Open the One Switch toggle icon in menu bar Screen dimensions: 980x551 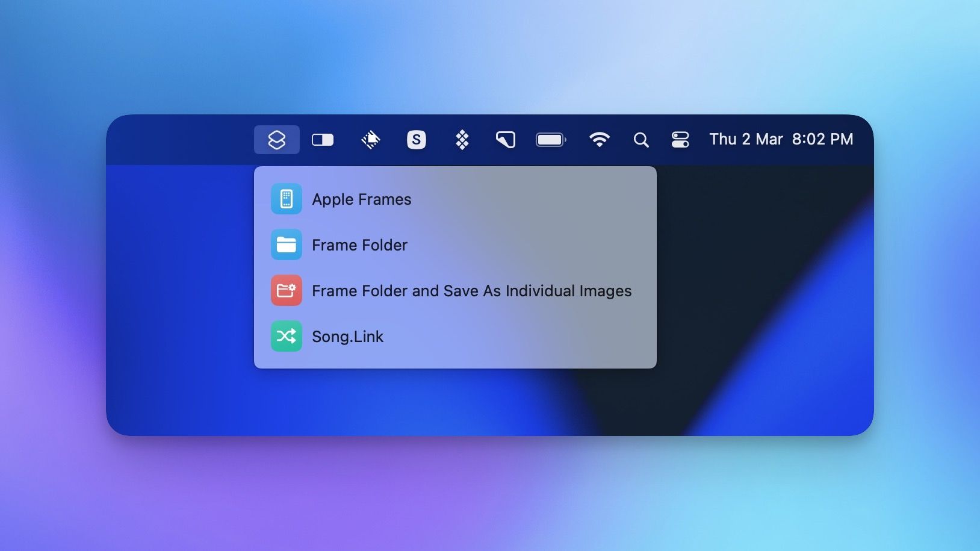[323, 140]
